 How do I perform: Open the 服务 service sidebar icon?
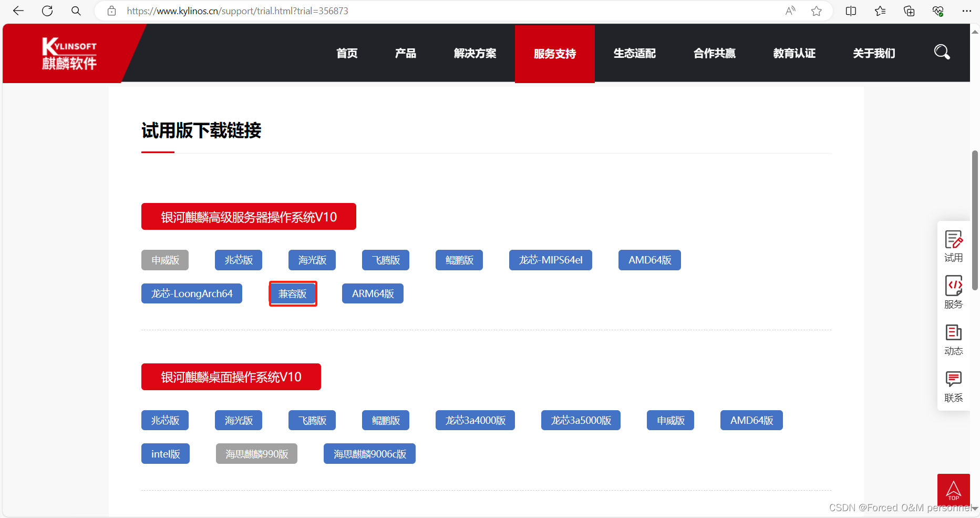(x=954, y=292)
